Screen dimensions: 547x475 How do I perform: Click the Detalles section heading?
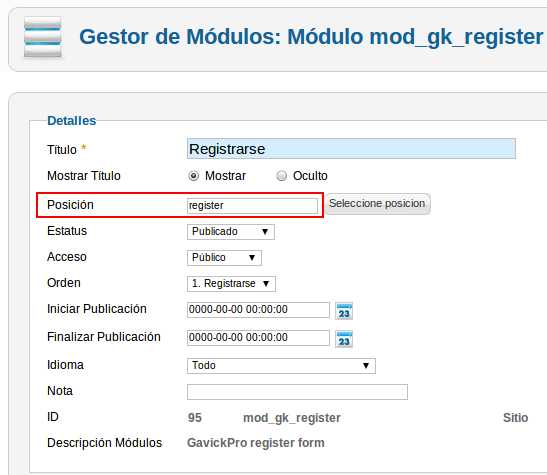coord(72,121)
